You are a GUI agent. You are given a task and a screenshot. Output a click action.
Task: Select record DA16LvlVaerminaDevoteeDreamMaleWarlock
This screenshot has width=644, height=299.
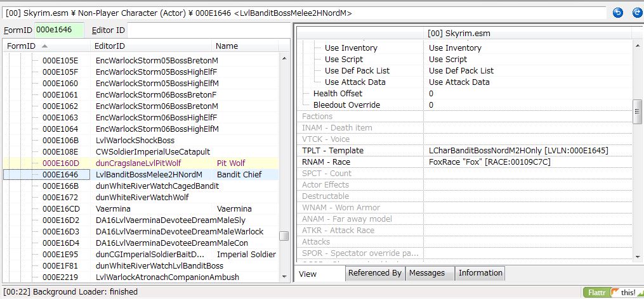[141, 231]
